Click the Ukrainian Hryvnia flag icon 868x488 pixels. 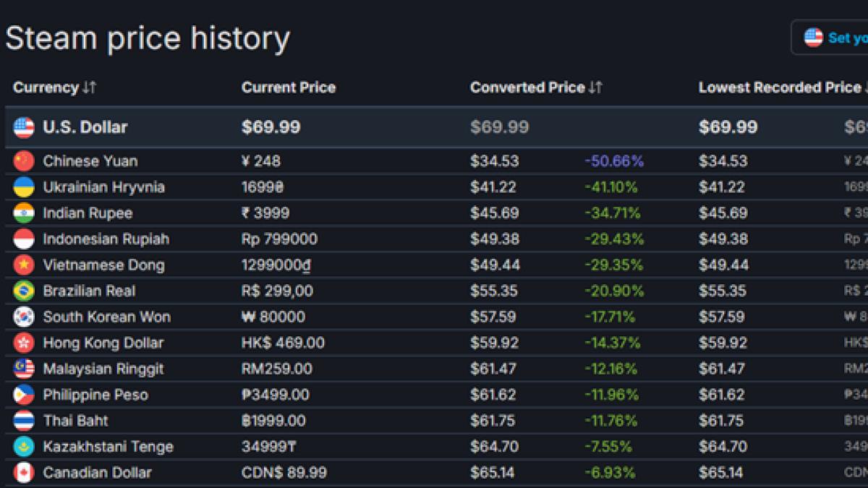click(24, 187)
